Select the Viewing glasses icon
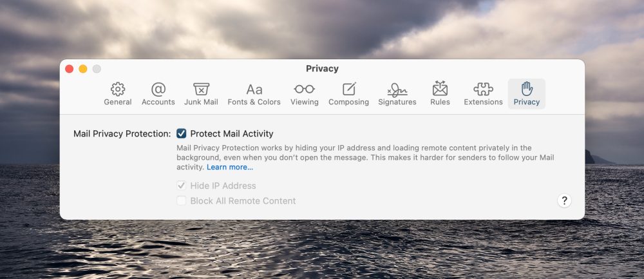 coord(305,89)
